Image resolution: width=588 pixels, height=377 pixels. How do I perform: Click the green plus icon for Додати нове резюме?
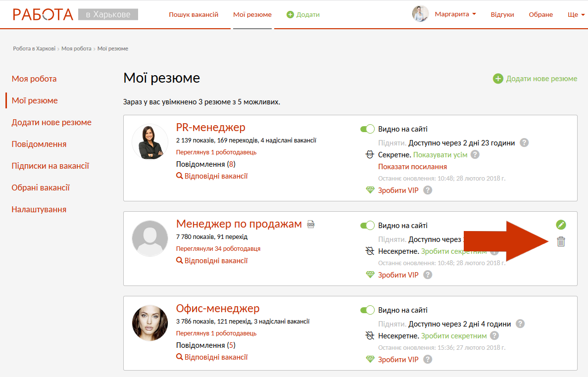point(498,79)
